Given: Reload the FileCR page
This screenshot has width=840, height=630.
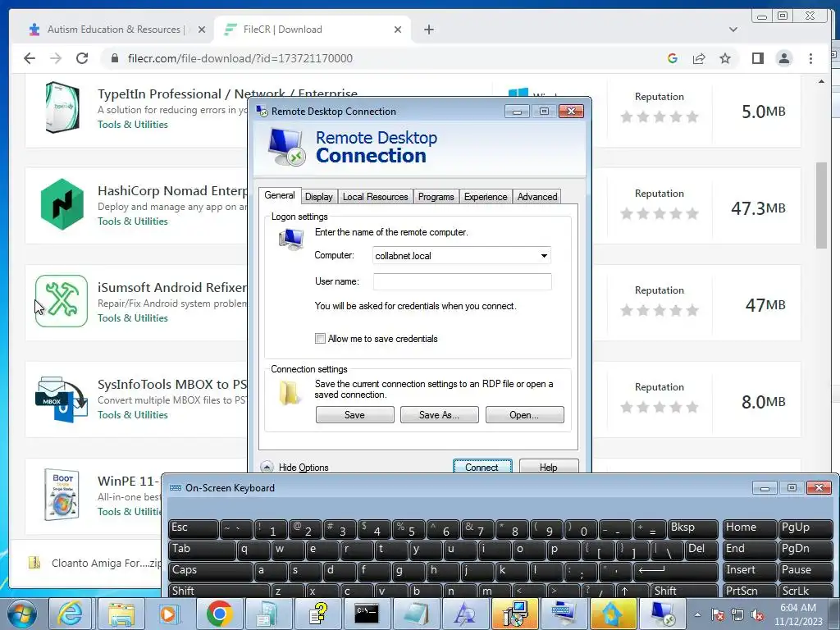Looking at the screenshot, I should [82, 58].
